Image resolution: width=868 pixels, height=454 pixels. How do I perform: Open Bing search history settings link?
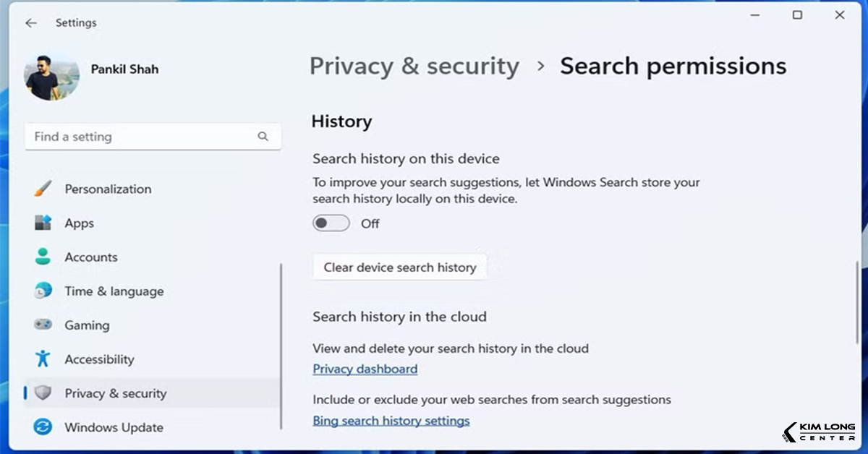(391, 420)
